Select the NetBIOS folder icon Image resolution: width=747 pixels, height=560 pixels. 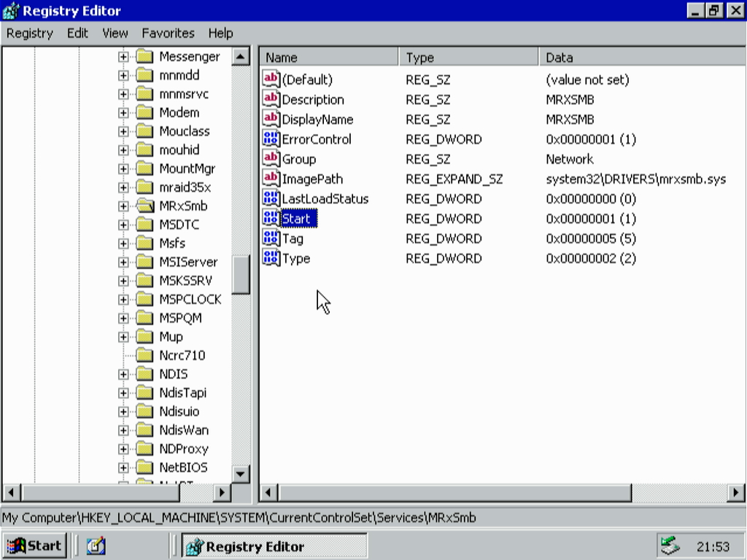144,467
